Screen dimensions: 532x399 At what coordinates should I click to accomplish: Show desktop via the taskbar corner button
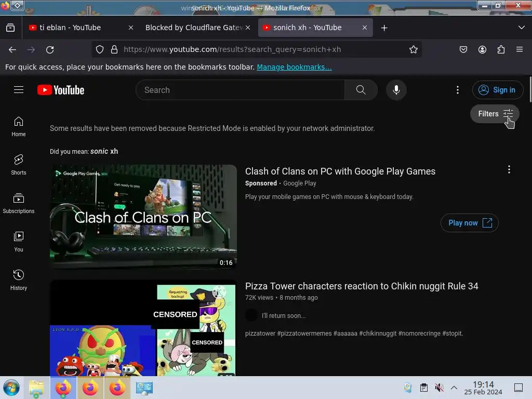pyautogui.click(x=518, y=388)
